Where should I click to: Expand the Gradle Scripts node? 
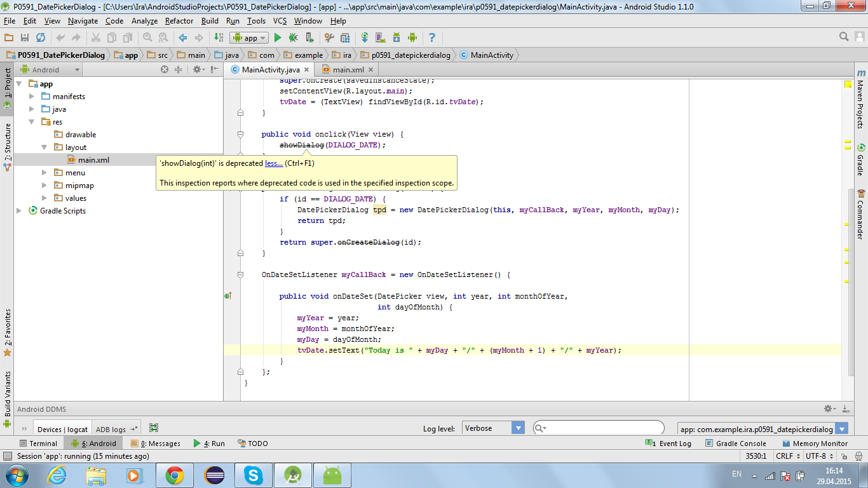coord(19,211)
